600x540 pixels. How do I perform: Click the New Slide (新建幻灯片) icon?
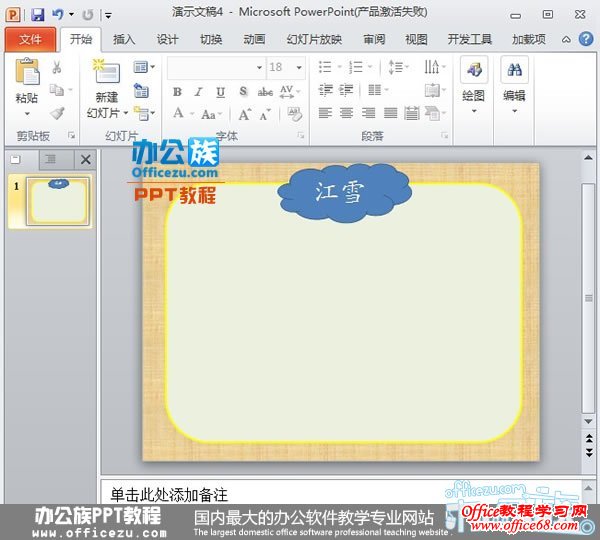pos(106,73)
